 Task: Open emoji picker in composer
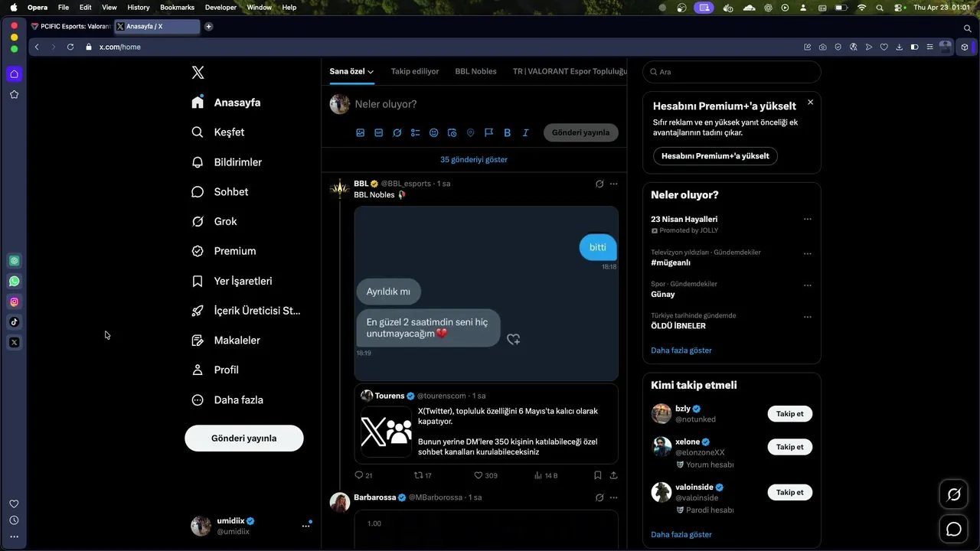coord(434,132)
